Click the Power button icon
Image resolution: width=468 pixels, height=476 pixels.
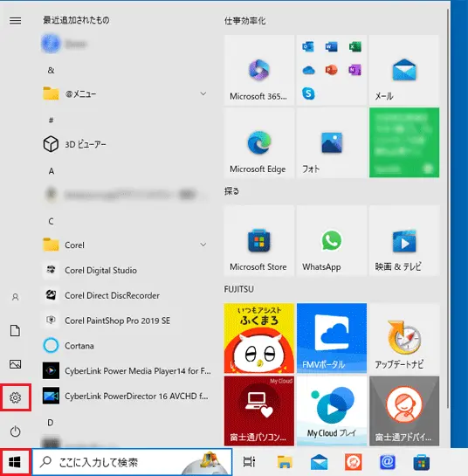(15, 431)
